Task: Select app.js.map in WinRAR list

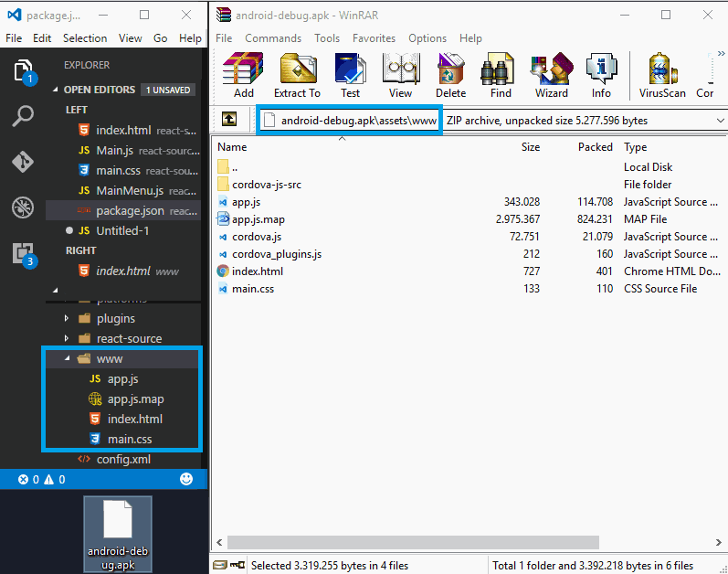Action: (258, 219)
